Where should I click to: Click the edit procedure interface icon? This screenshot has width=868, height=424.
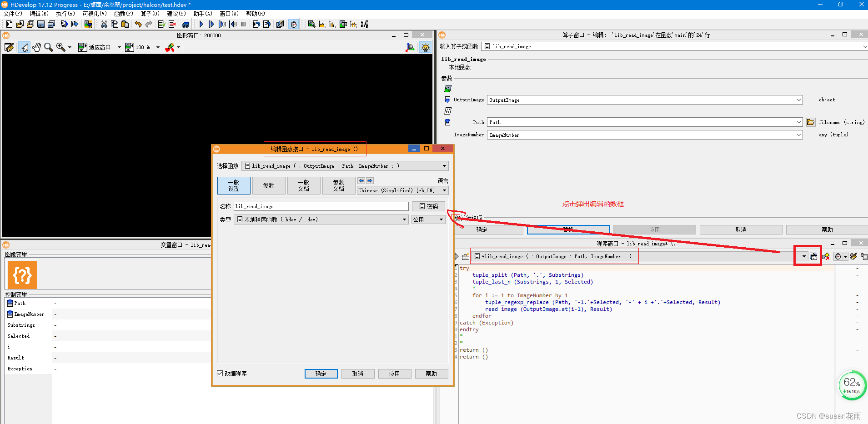(x=813, y=256)
